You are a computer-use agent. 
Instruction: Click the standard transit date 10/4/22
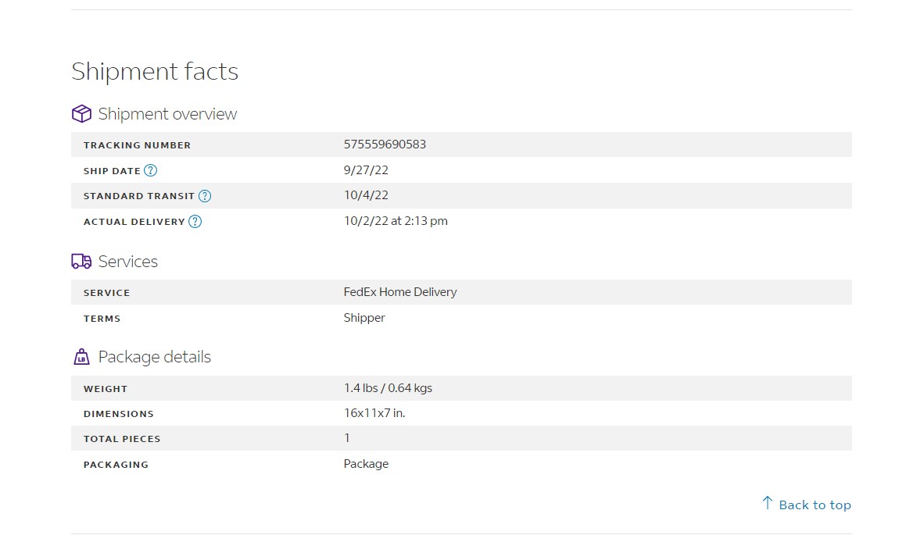tap(366, 195)
